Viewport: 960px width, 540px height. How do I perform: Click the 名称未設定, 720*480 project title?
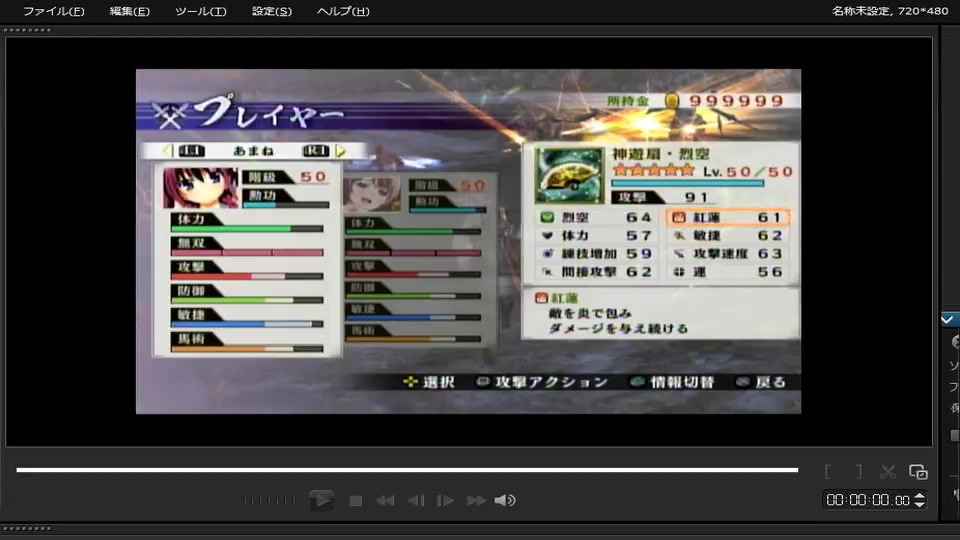[x=890, y=11]
